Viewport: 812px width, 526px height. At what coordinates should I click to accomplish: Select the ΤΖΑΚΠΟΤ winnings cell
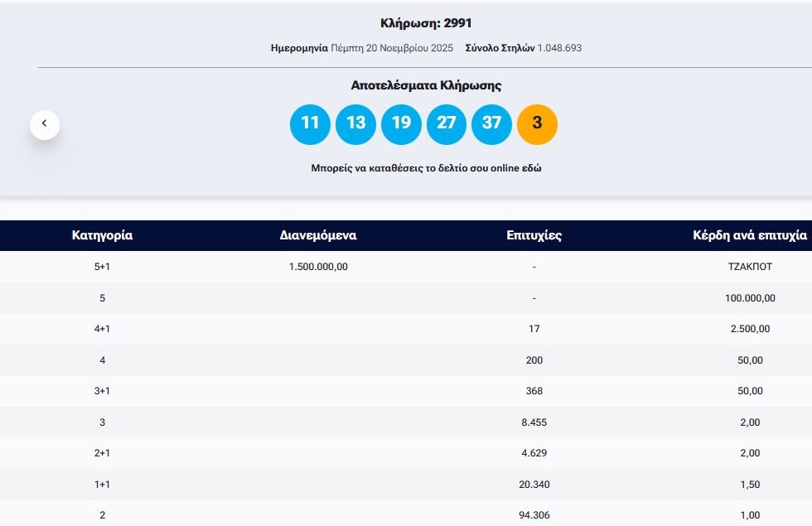749,267
